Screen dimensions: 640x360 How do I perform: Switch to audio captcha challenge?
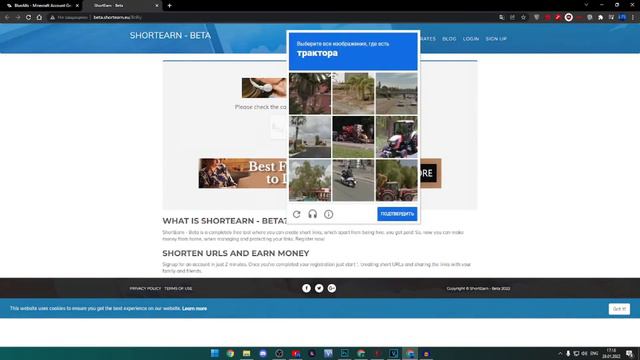click(x=313, y=214)
